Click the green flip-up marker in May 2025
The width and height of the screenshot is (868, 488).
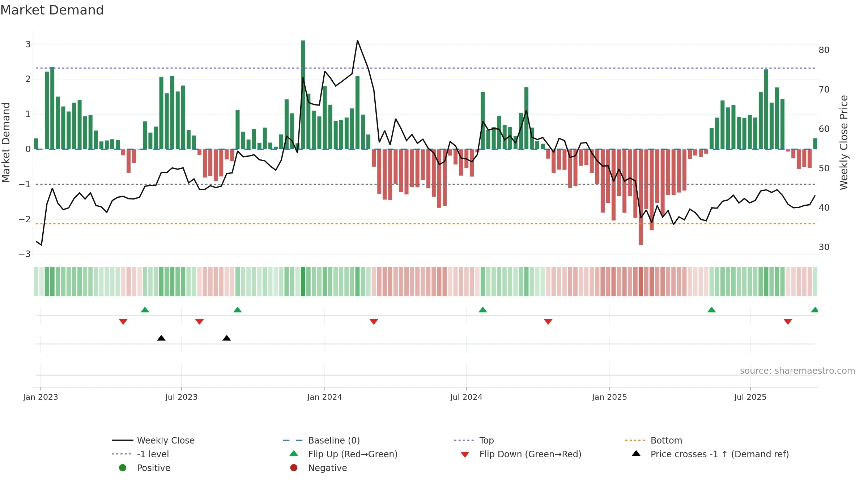click(x=712, y=310)
